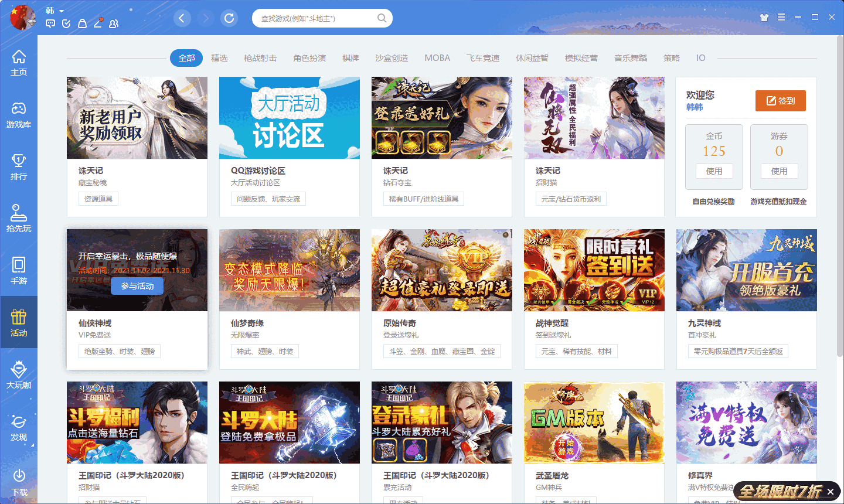This screenshot has width=844, height=504.
Task: Go to 主页 home in the sidebar
Action: coord(19,63)
